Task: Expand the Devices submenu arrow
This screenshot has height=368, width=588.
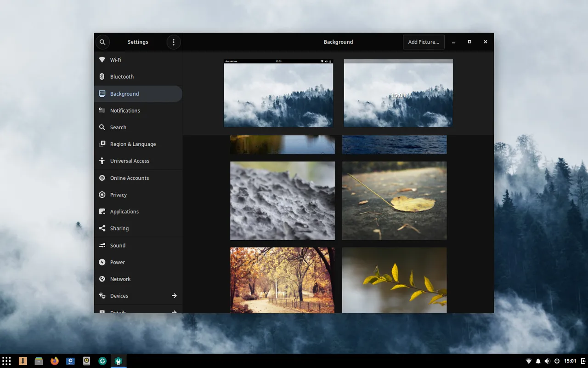Action: click(174, 296)
